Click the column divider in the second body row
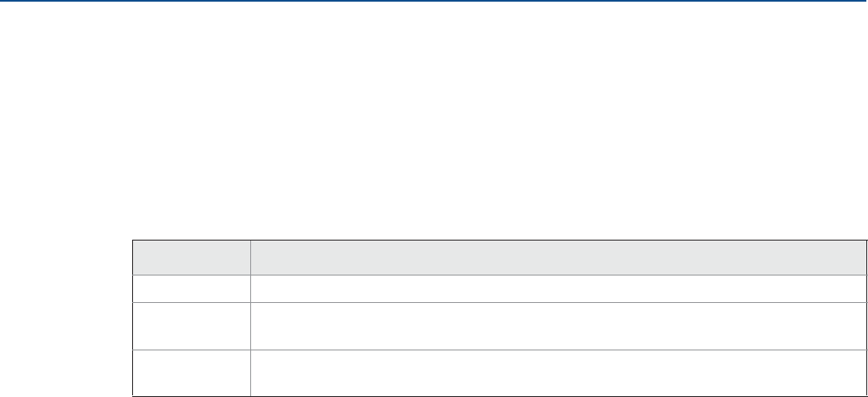 coord(250,320)
